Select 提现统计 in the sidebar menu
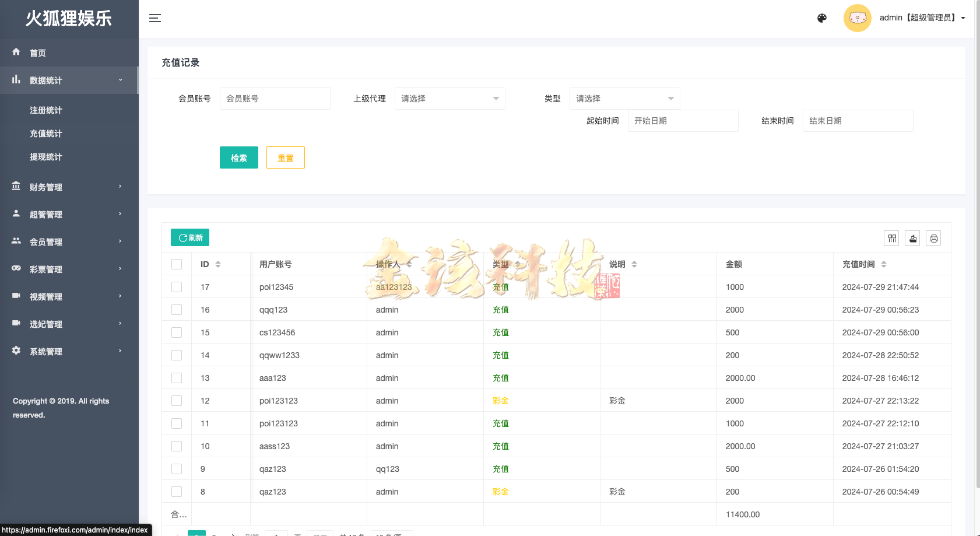Screen dimensions: 980x536 [x=46, y=156]
